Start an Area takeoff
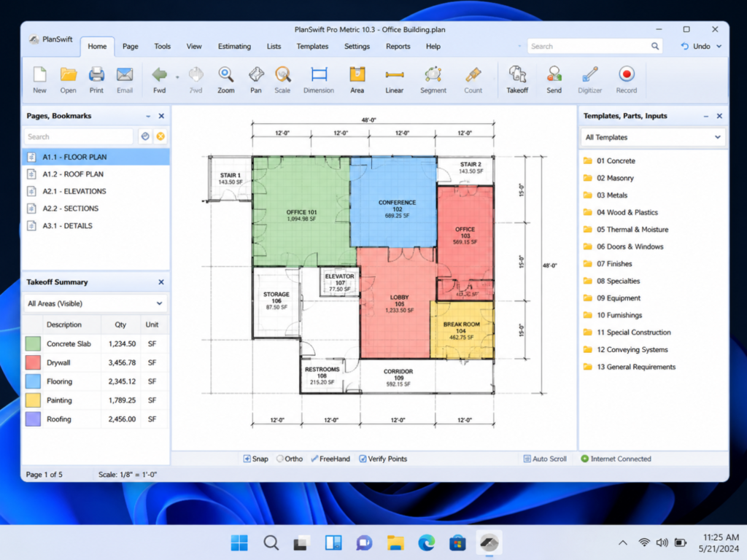The width and height of the screenshot is (747, 560). [357, 75]
